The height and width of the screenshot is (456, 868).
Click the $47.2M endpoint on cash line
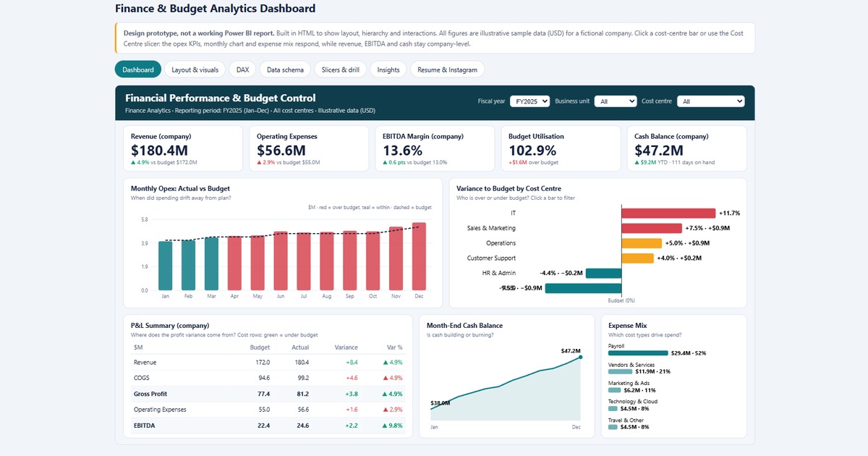pos(580,358)
